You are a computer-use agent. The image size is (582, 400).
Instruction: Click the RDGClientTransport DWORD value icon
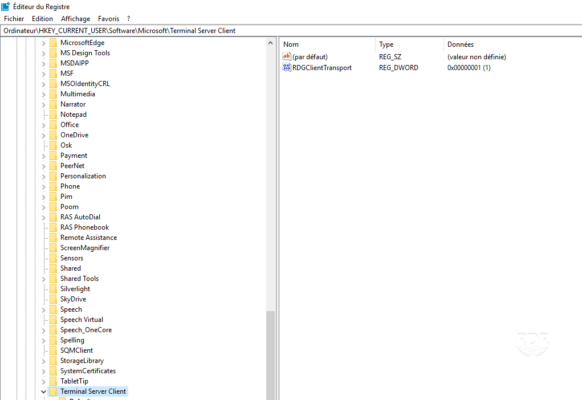pos(287,68)
